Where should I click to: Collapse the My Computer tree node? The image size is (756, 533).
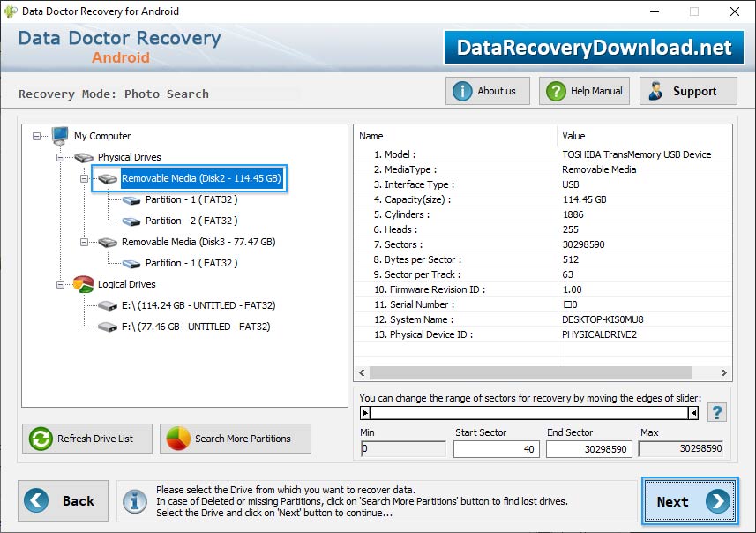pyautogui.click(x=37, y=136)
